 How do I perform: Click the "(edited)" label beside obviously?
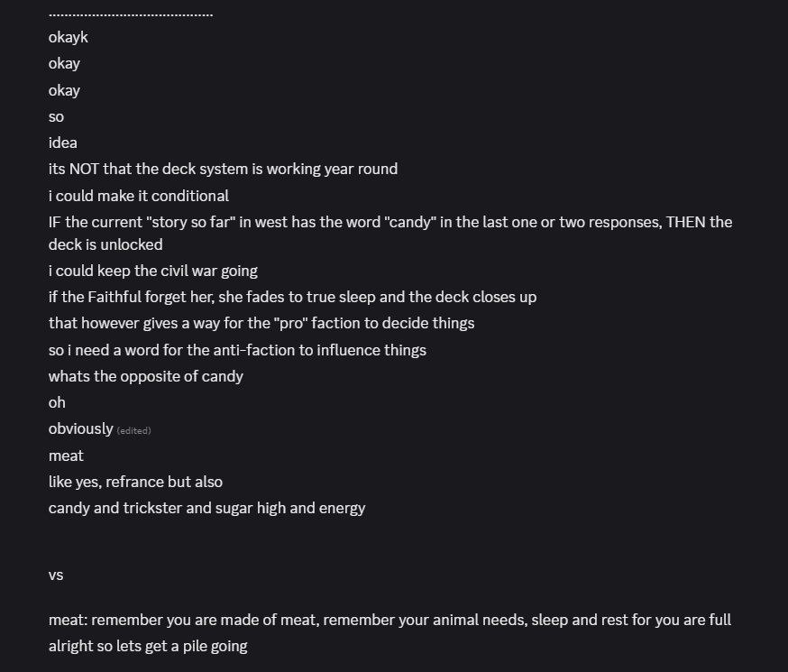pos(133,430)
